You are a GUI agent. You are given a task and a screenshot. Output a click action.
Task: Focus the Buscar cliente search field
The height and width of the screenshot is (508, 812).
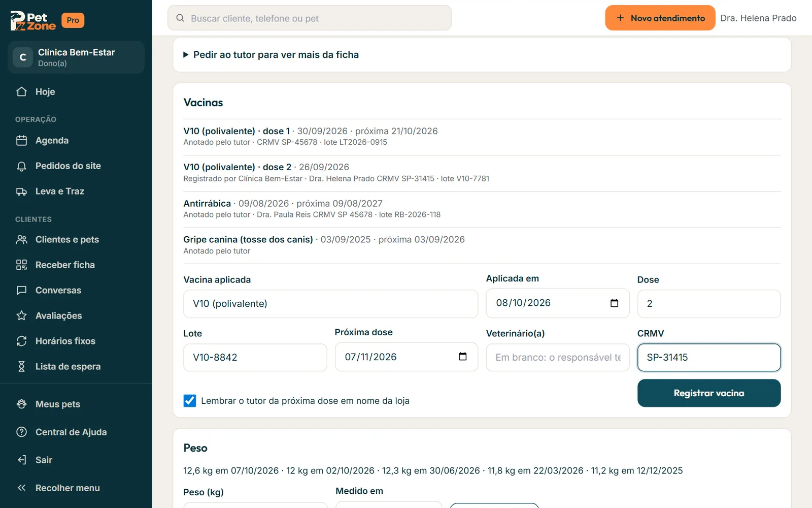[x=310, y=18]
